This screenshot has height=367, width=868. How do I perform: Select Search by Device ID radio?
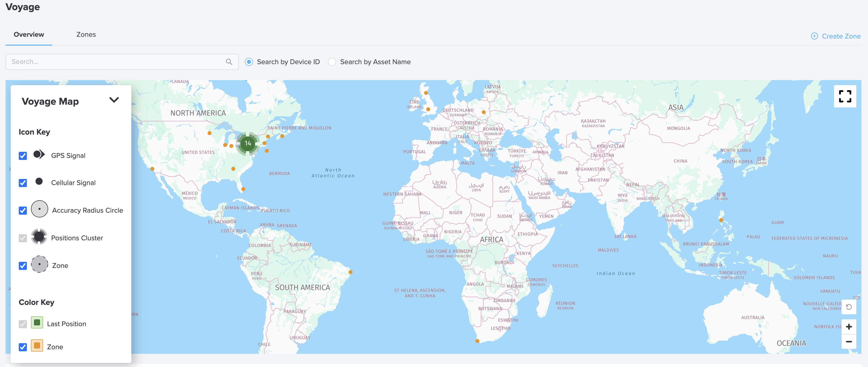(249, 62)
